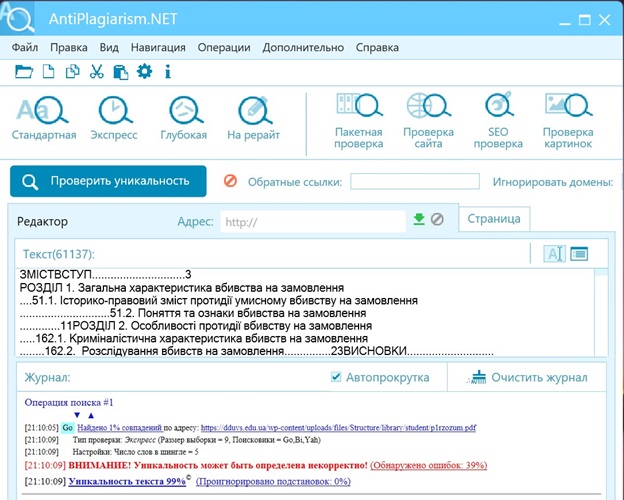Jump to the next match with down arrow
This screenshot has height=500, width=624.
[77, 415]
